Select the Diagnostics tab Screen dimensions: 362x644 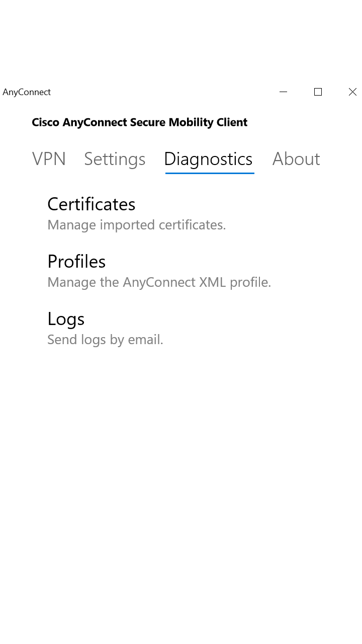(208, 158)
